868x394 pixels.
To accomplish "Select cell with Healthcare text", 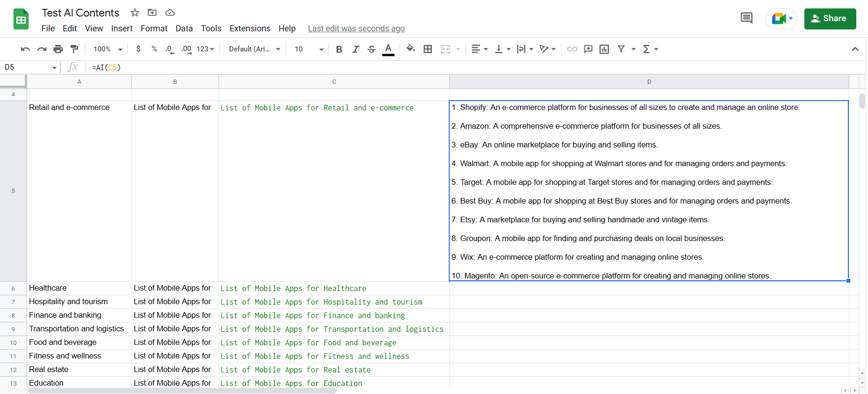I will click(79, 288).
